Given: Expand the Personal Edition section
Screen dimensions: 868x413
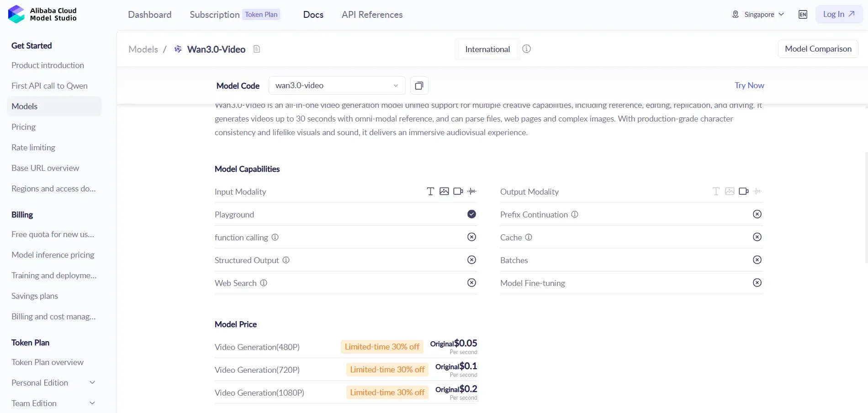Looking at the screenshot, I should (54, 383).
